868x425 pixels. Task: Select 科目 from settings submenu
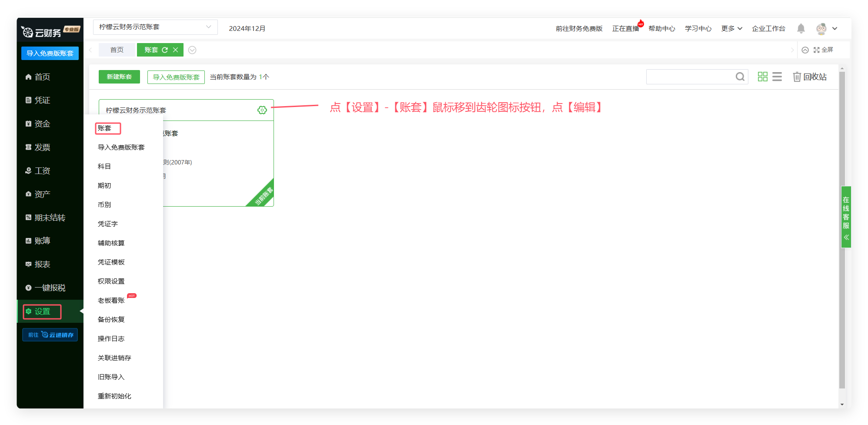(104, 167)
